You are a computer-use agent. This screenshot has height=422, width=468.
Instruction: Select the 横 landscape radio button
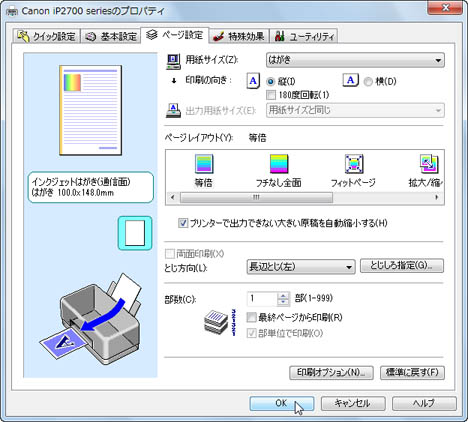click(368, 82)
